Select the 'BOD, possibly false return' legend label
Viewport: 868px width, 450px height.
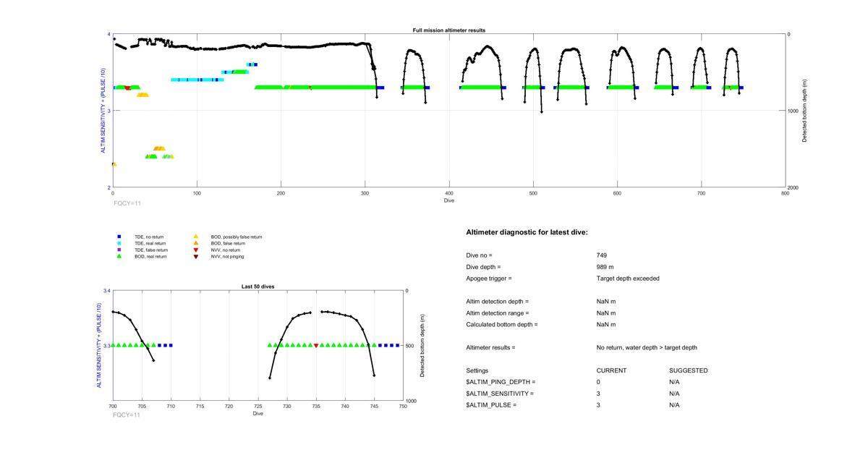[x=237, y=237]
